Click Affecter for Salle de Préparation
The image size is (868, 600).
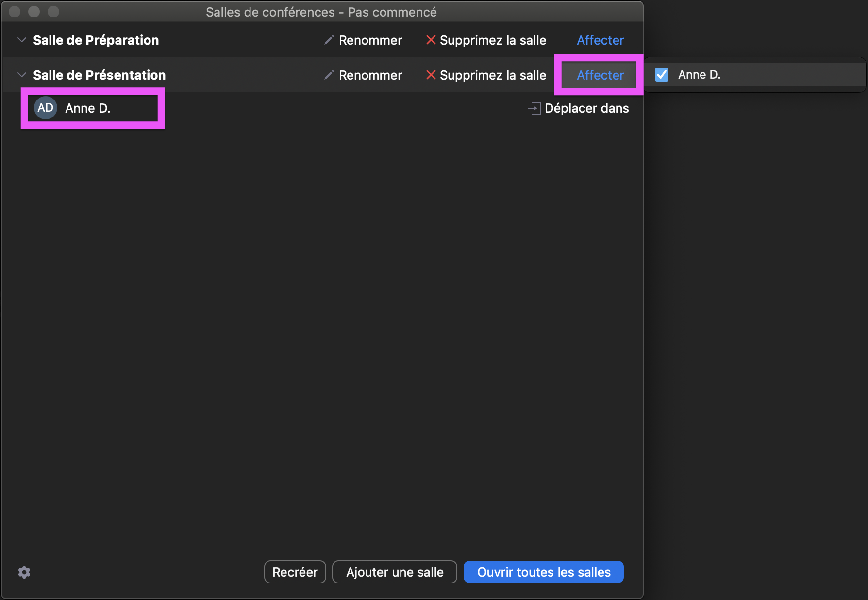[x=600, y=40]
